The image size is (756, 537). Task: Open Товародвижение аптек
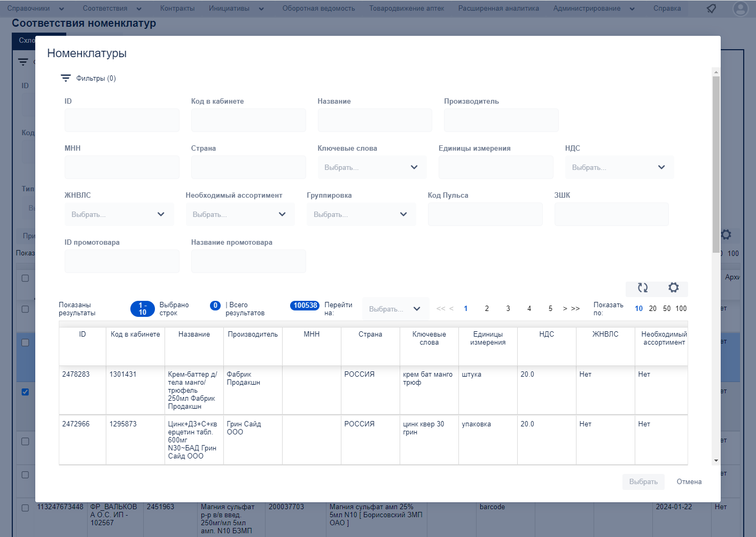[x=407, y=9]
